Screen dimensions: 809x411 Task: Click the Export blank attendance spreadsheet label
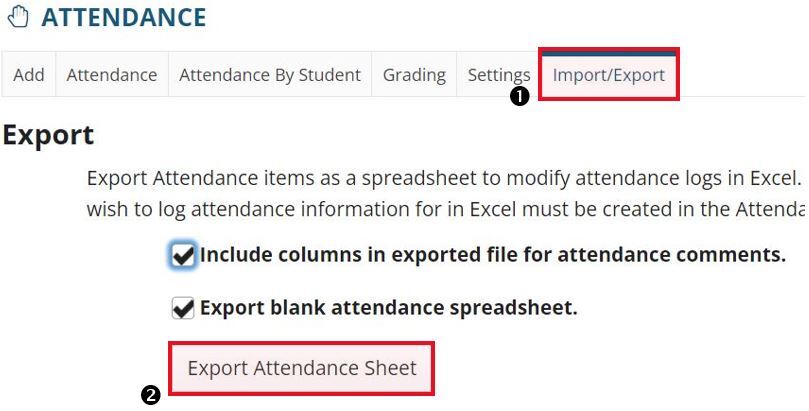tap(389, 308)
